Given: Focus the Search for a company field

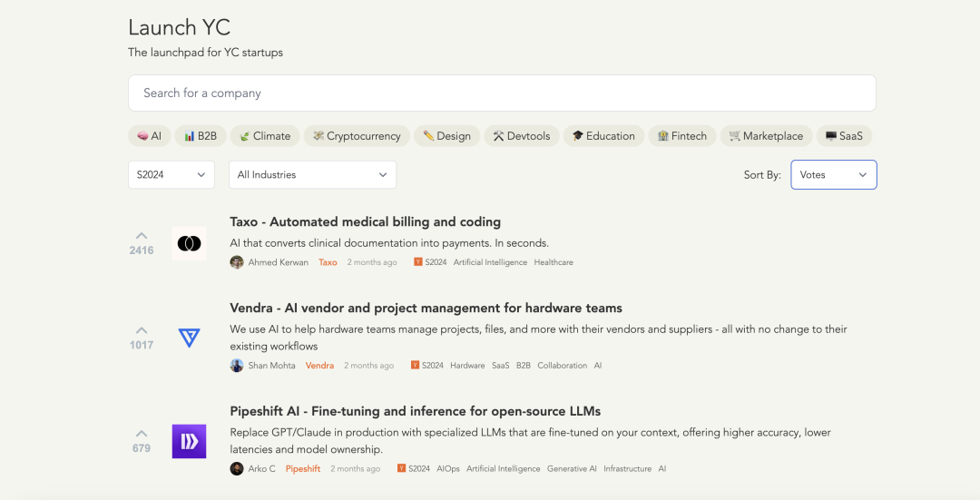Looking at the screenshot, I should click(502, 93).
